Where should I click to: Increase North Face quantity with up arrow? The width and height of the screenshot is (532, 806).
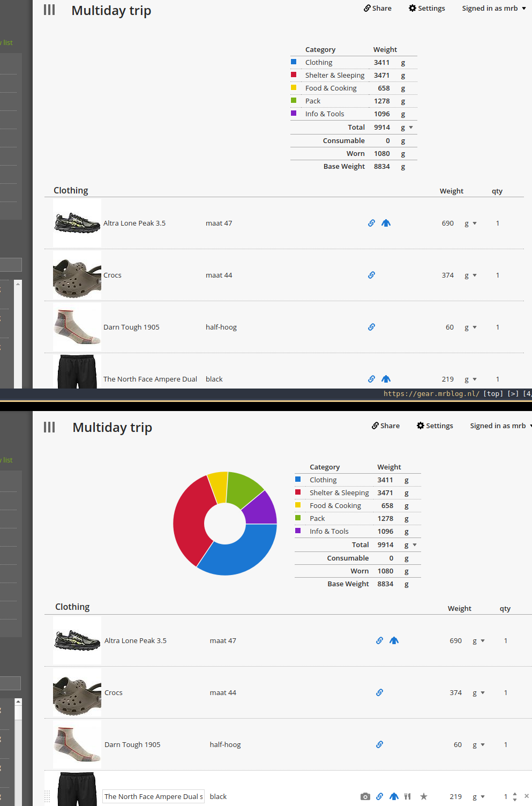515,794
